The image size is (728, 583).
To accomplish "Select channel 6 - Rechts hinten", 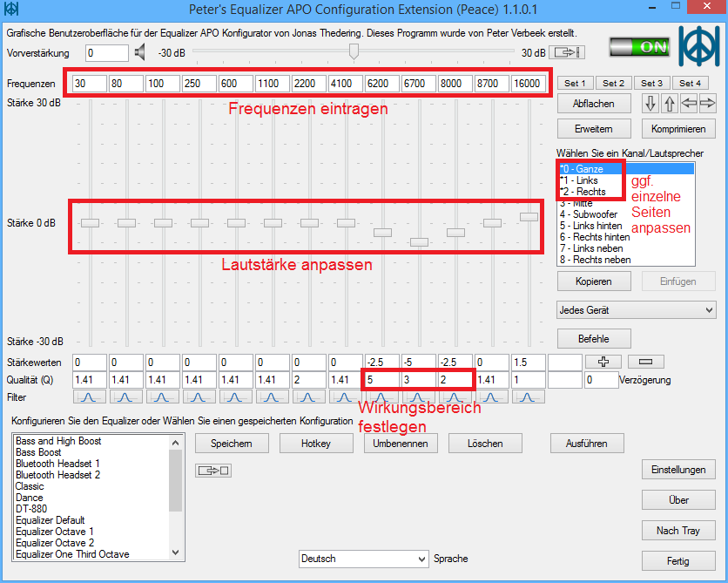I will (x=626, y=237).
